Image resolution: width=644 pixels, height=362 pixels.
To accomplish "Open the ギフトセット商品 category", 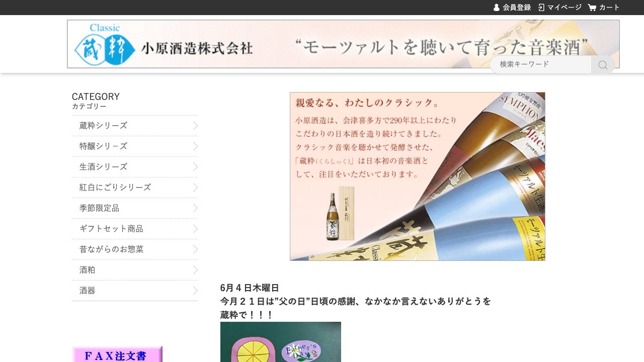I will point(135,229).
